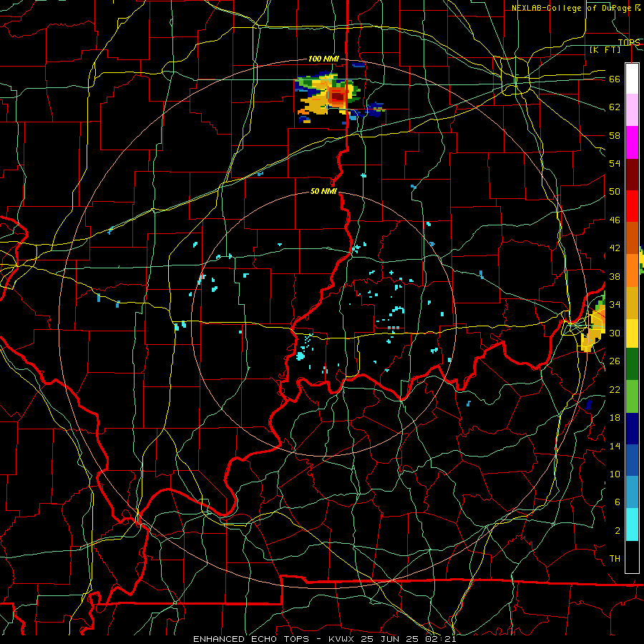The image size is (644, 644).
Task: Click the cyan legend swatch near 2
Action: [x=632, y=525]
